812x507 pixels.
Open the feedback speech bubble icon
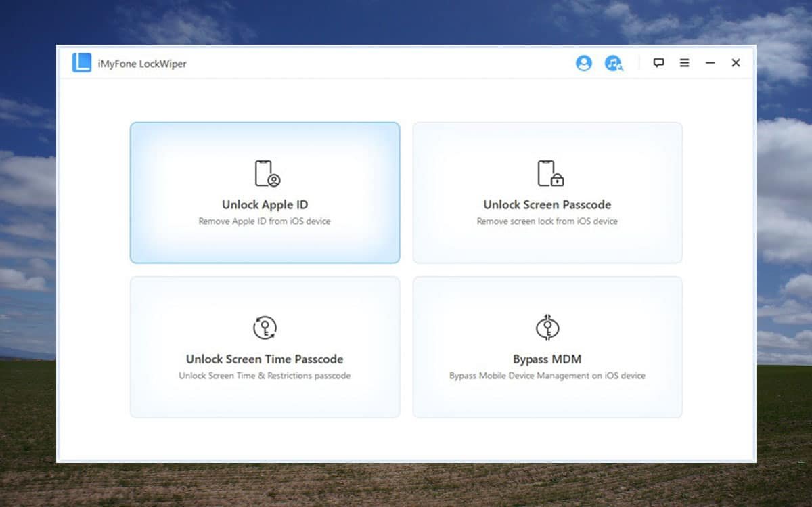(658, 63)
